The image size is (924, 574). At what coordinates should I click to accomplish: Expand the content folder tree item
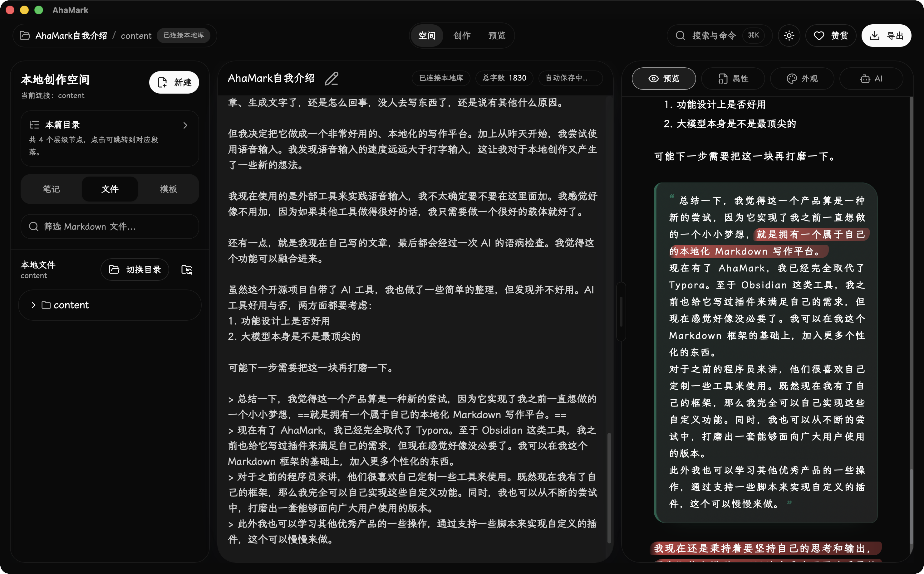coord(33,305)
